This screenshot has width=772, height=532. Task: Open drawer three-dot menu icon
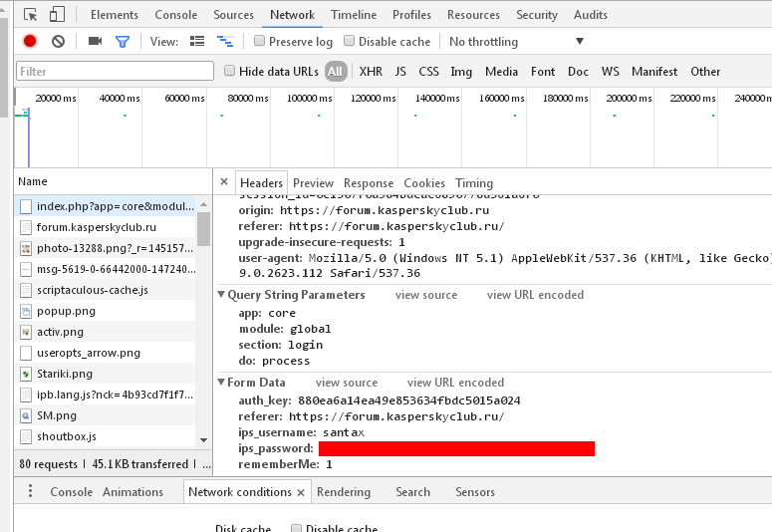click(x=30, y=492)
